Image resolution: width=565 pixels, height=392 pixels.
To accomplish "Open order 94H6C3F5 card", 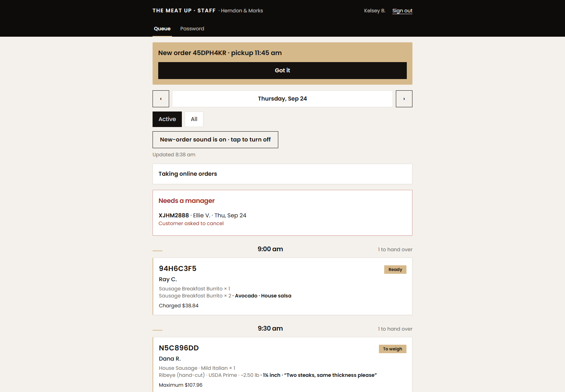I will (x=282, y=286).
